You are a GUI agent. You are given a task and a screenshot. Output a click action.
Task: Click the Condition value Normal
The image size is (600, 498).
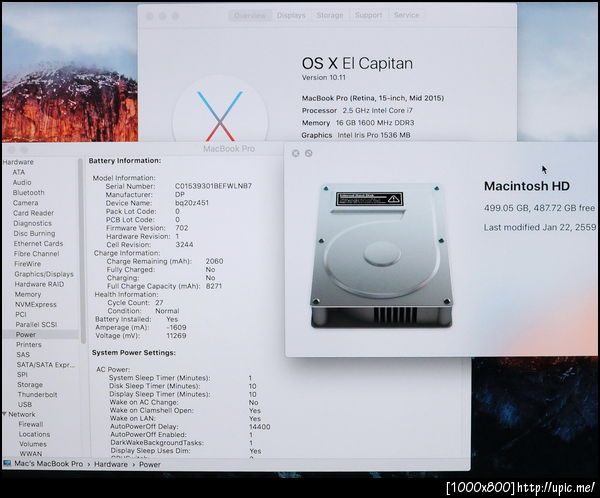(167, 311)
